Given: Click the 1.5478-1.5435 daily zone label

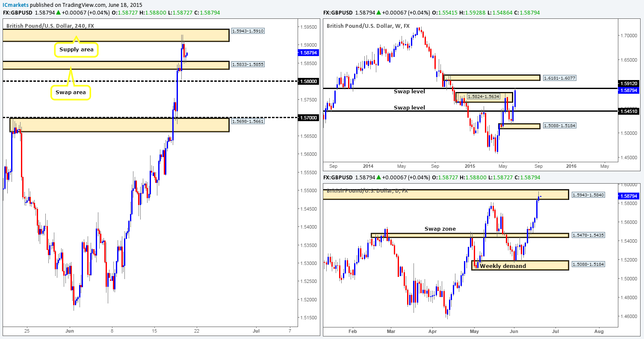Looking at the screenshot, I should [x=588, y=235].
